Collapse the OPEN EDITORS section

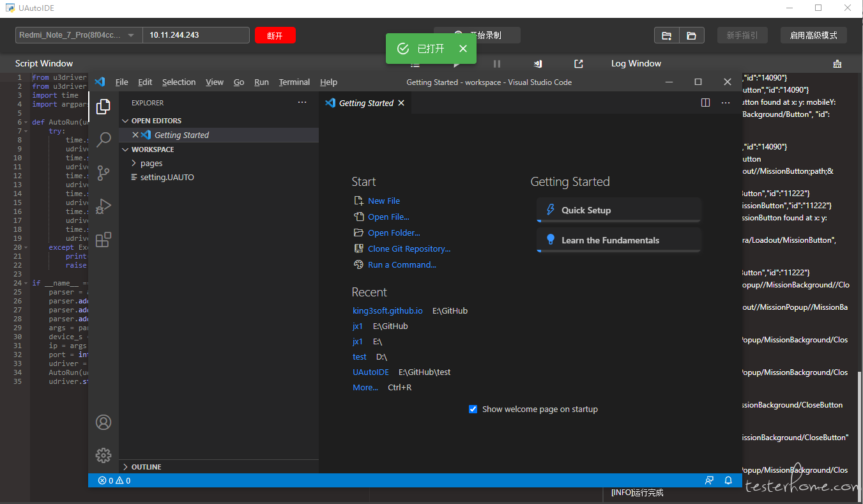click(x=125, y=121)
